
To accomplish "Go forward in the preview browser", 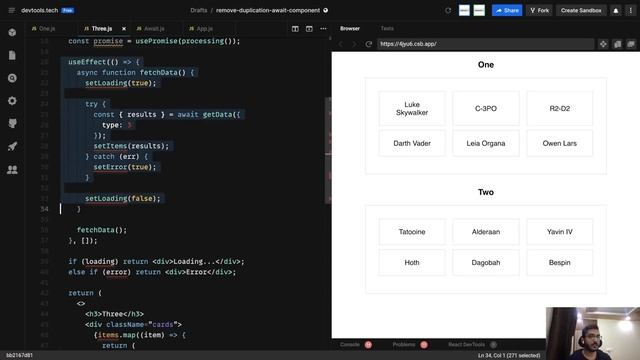I will coord(354,44).
